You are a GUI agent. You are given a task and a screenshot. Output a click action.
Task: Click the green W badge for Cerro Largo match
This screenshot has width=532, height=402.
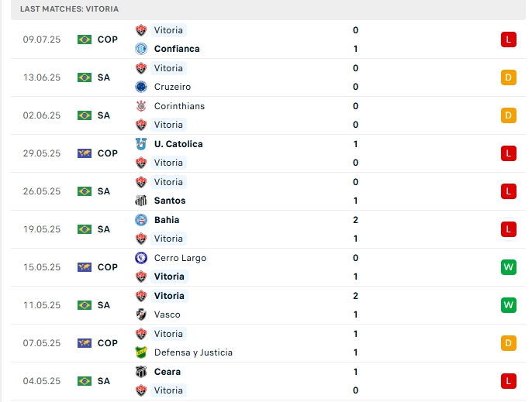509,267
